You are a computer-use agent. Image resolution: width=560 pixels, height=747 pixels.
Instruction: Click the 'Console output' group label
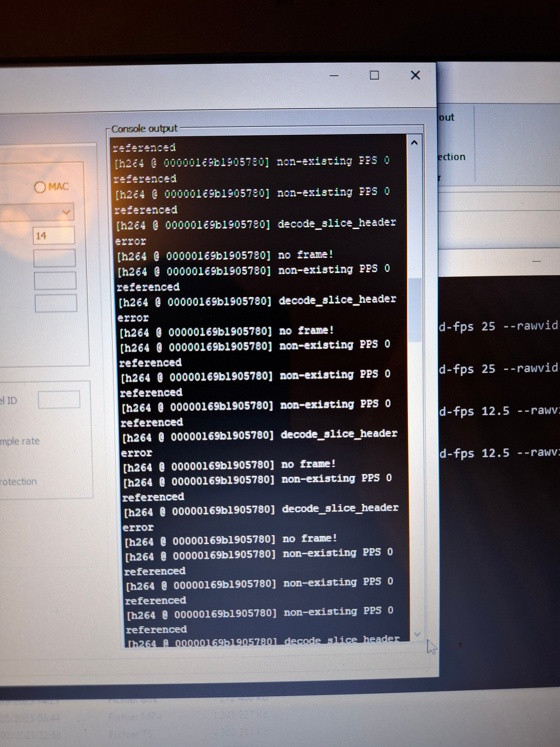coord(144,129)
